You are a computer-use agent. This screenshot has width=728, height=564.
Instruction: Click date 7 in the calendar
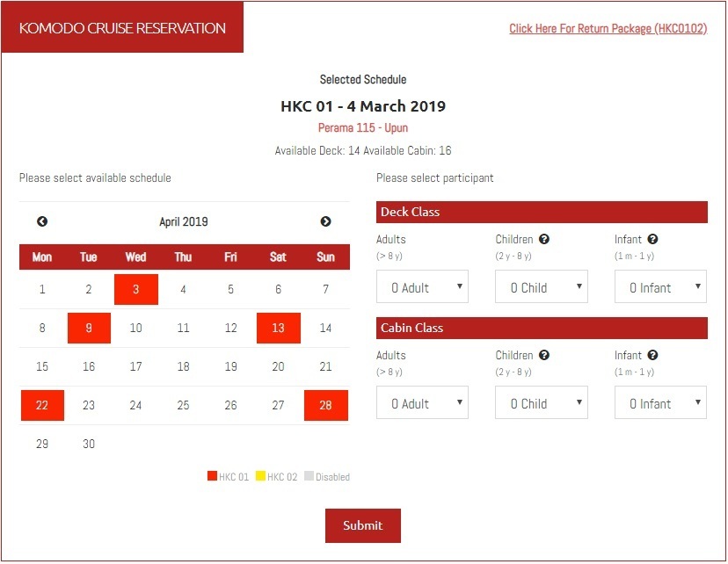click(x=326, y=289)
